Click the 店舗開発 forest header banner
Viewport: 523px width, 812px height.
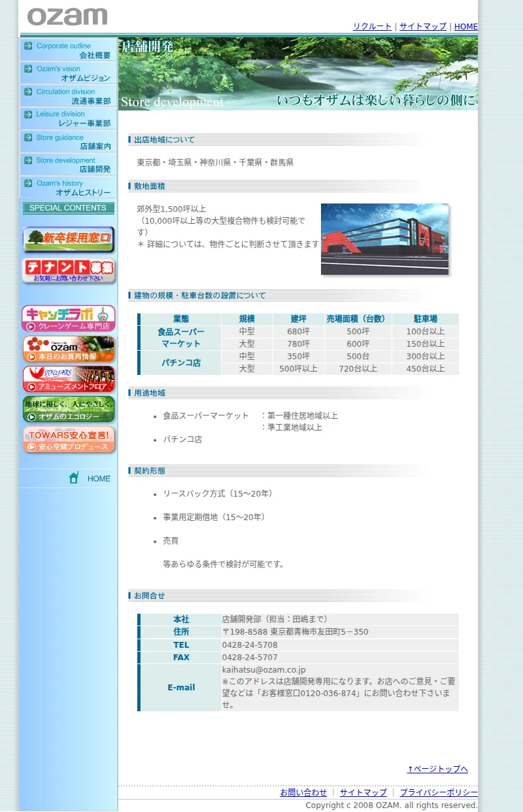(298, 74)
